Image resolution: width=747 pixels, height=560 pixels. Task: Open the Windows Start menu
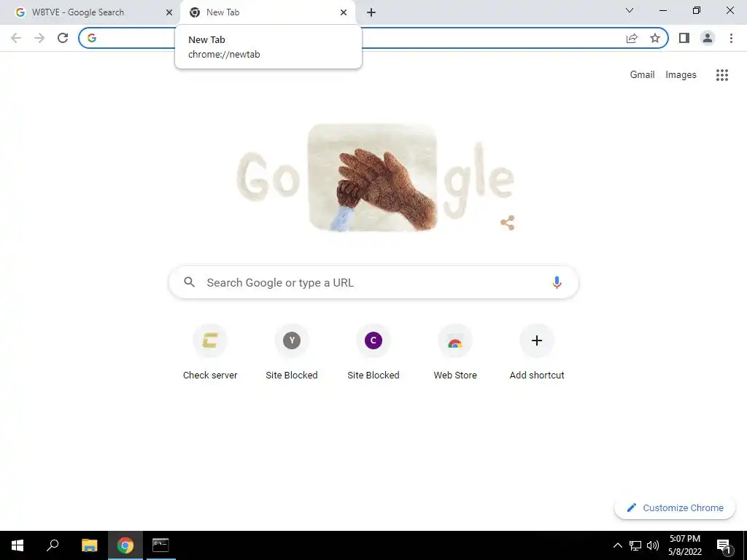pyautogui.click(x=18, y=545)
